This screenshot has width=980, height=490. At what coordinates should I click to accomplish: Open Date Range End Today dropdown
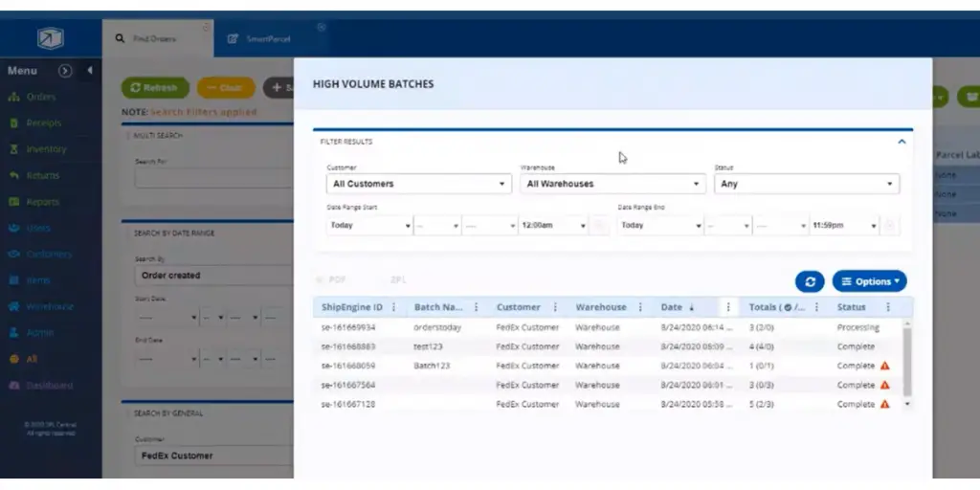coord(660,225)
